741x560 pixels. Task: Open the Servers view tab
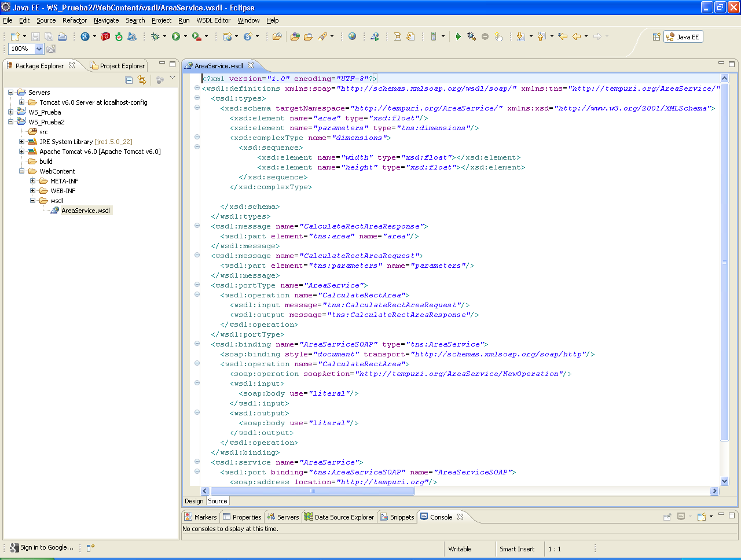pyautogui.click(x=283, y=517)
